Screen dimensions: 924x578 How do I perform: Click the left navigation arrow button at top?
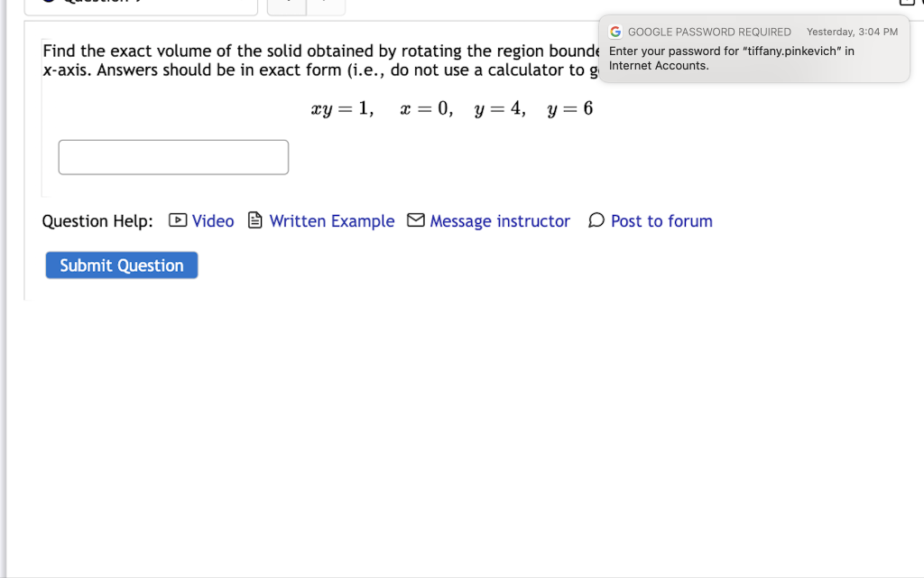pos(286,5)
